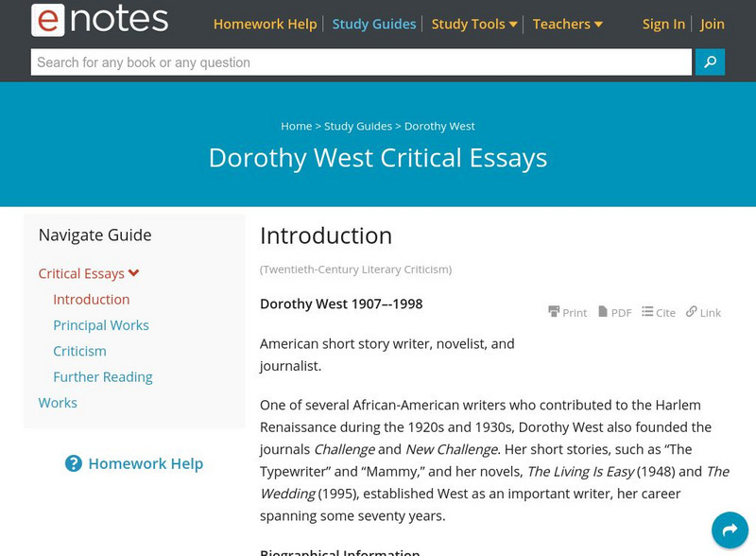Download the PDF via its icon

pos(603,311)
